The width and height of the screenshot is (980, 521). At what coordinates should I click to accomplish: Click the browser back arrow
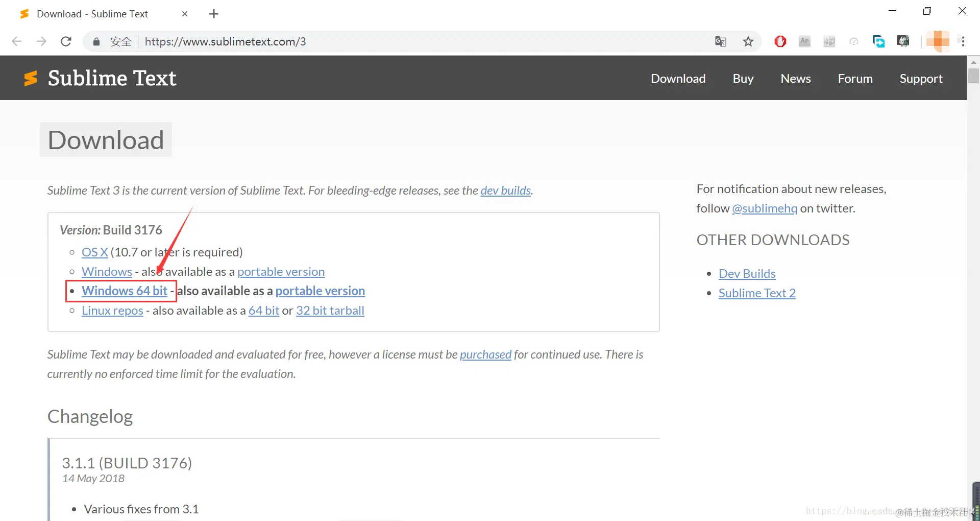17,41
